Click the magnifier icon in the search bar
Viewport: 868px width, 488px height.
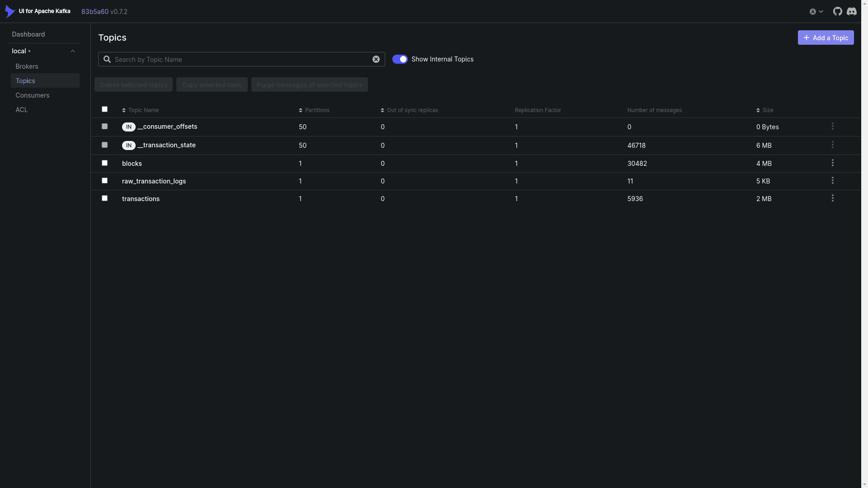[x=107, y=59]
